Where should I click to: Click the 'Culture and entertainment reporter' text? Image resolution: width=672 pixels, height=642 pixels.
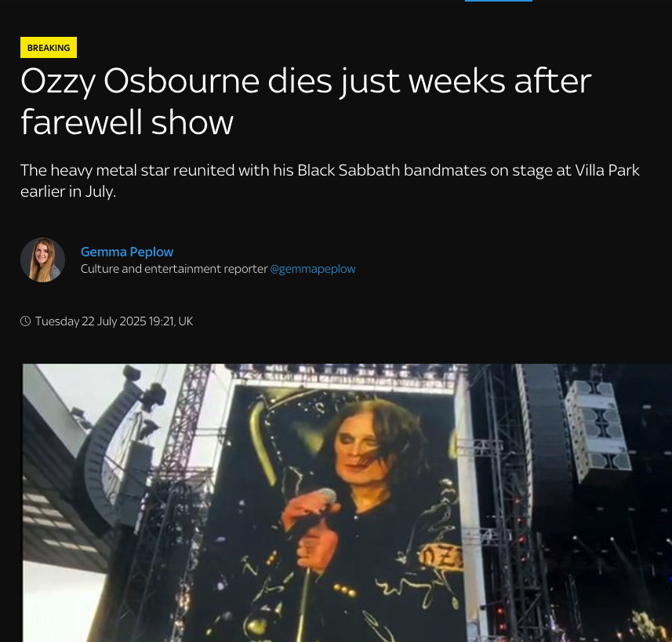[174, 269]
